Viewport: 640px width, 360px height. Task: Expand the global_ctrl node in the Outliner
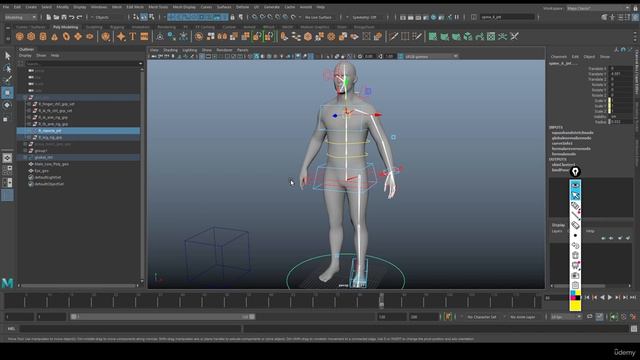click(x=25, y=157)
